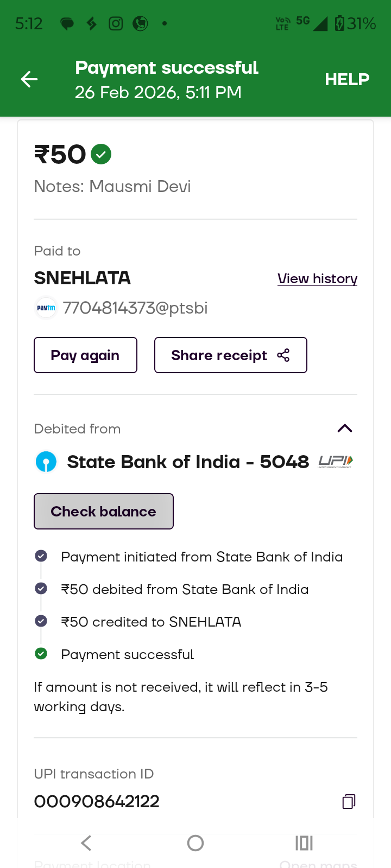Copy UPI transaction ID with copy icon
The width and height of the screenshot is (391, 868).
349,801
